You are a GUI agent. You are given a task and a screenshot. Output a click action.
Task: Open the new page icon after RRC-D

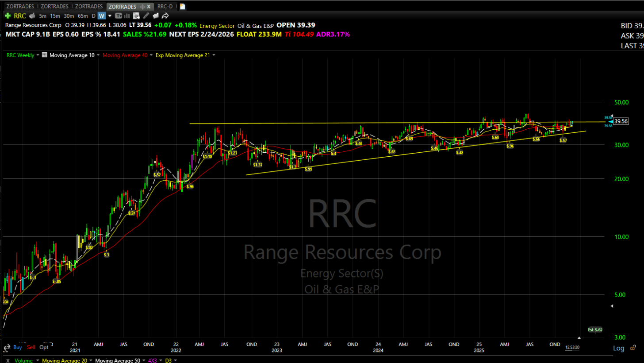(183, 7)
